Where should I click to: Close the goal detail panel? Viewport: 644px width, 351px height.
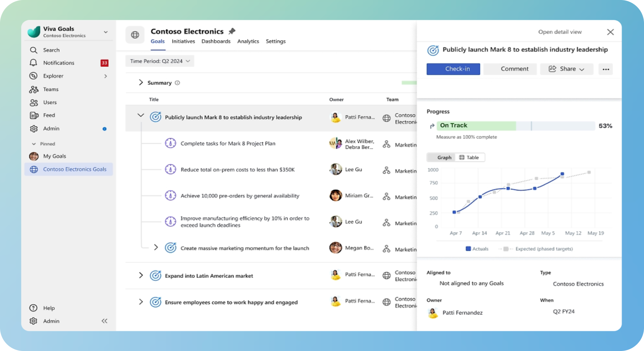(610, 32)
